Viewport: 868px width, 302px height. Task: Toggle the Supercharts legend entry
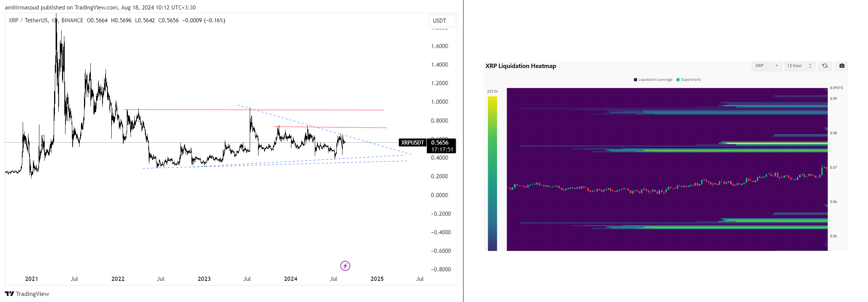tap(689, 80)
